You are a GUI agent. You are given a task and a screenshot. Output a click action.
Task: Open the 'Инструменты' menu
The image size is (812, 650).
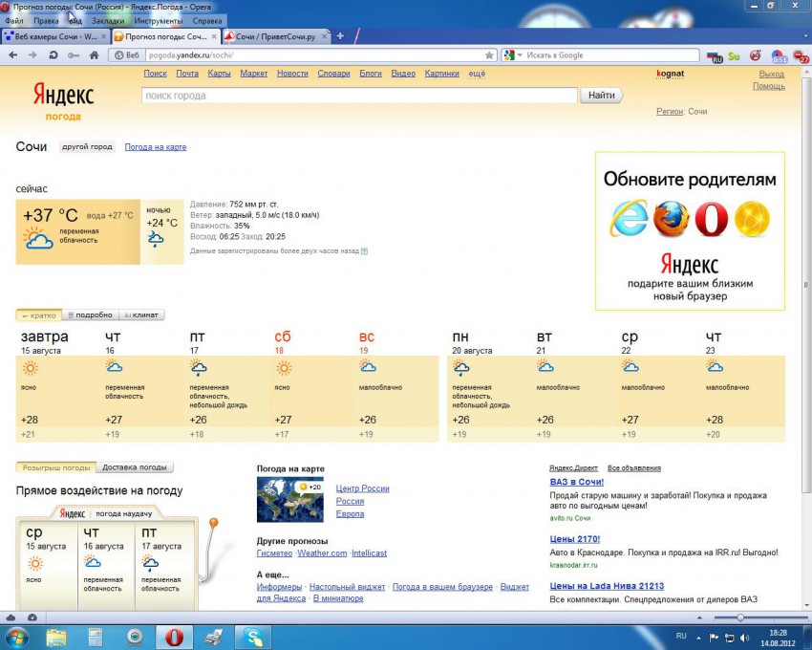158,20
